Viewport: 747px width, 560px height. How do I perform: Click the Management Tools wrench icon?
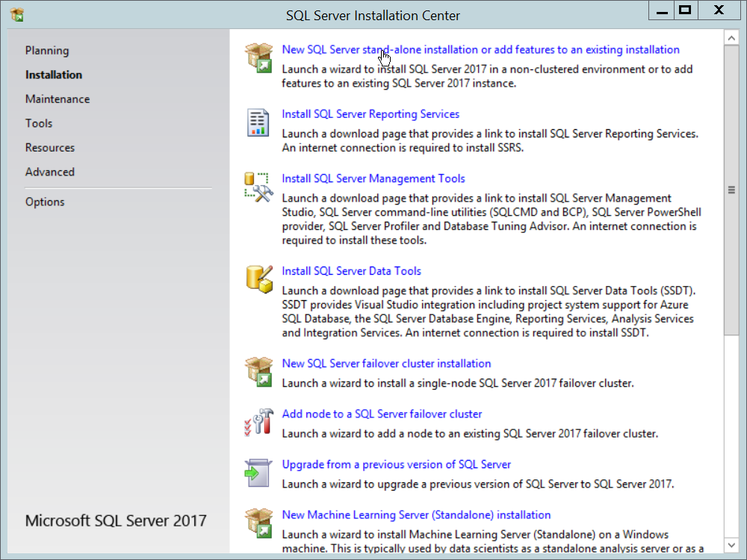[x=258, y=187]
